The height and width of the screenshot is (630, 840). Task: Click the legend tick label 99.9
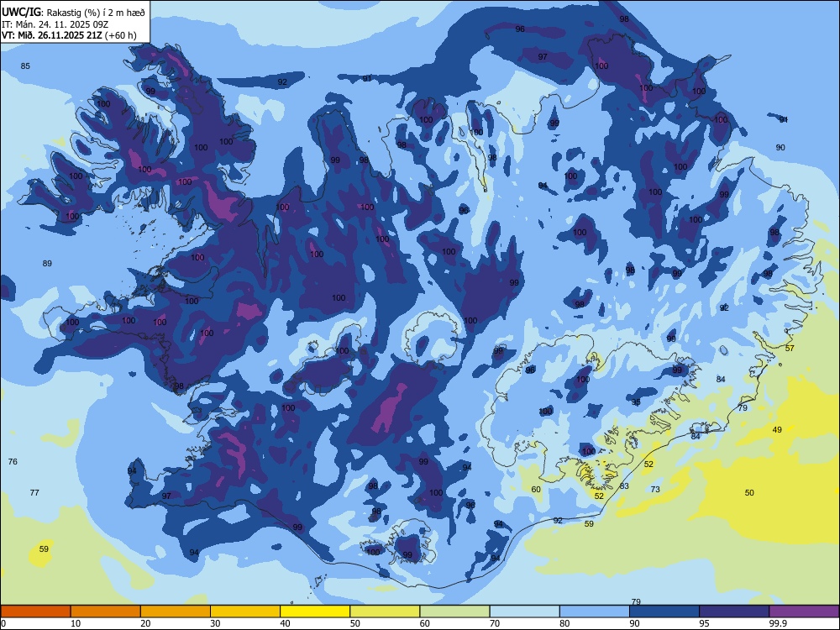click(777, 623)
